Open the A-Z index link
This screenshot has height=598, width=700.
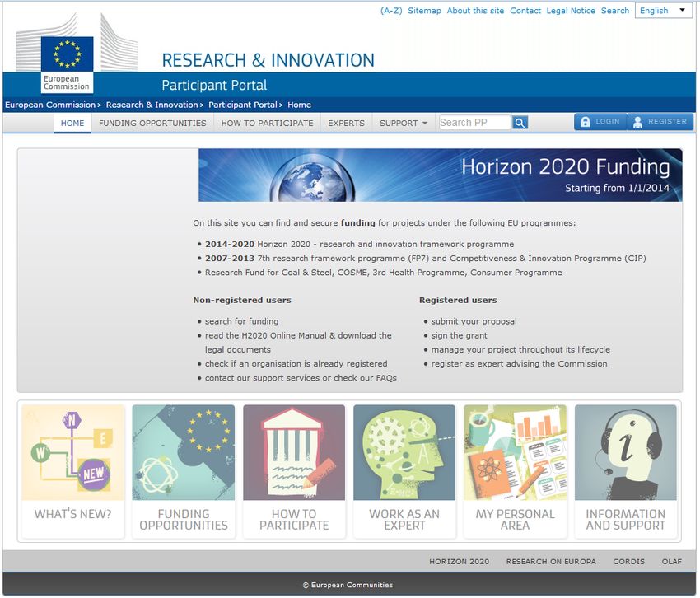391,10
